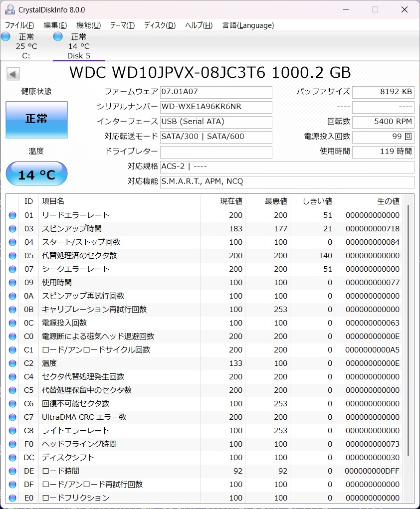Click the raw value 000000000DFF
The width and height of the screenshot is (420, 509).
[372, 471]
